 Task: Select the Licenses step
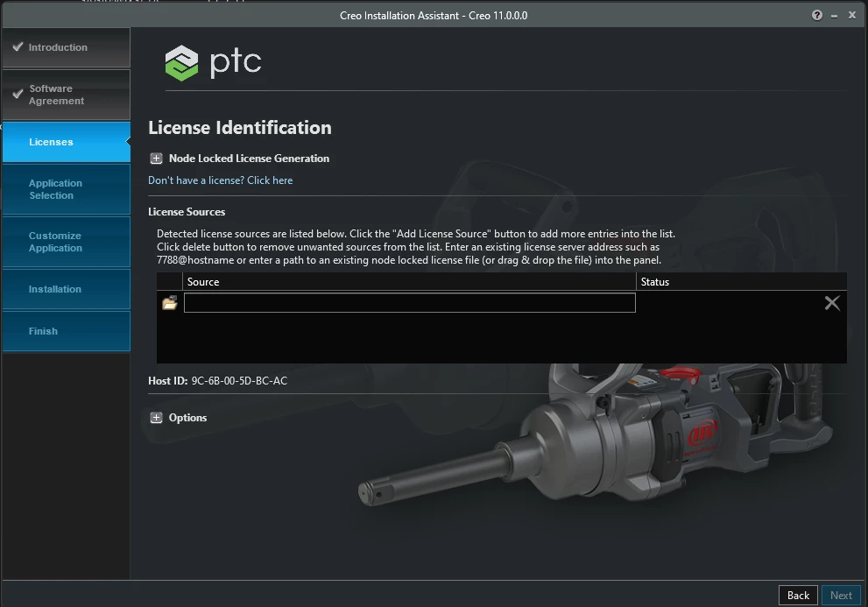click(67, 143)
